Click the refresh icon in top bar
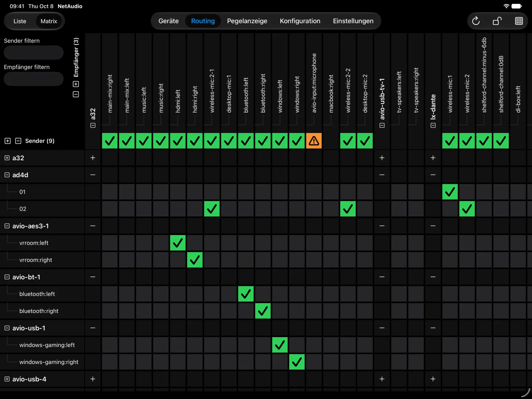The image size is (532, 399). pos(476,21)
